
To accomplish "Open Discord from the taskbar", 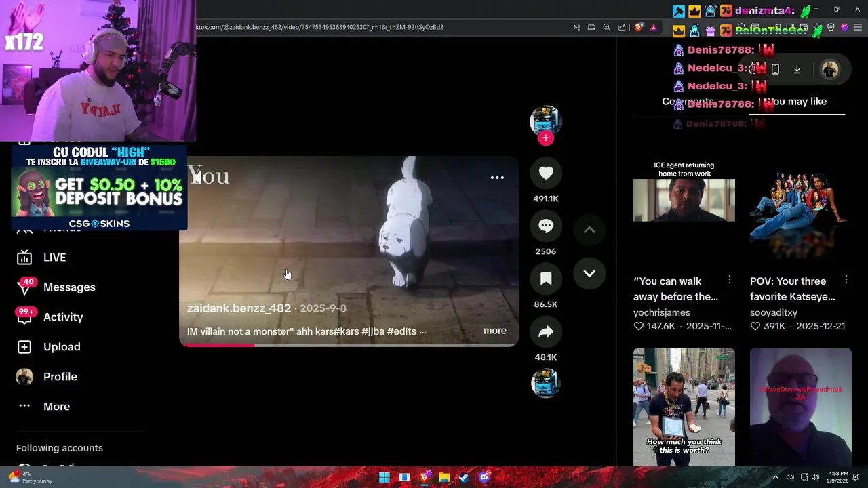I will 484,477.
